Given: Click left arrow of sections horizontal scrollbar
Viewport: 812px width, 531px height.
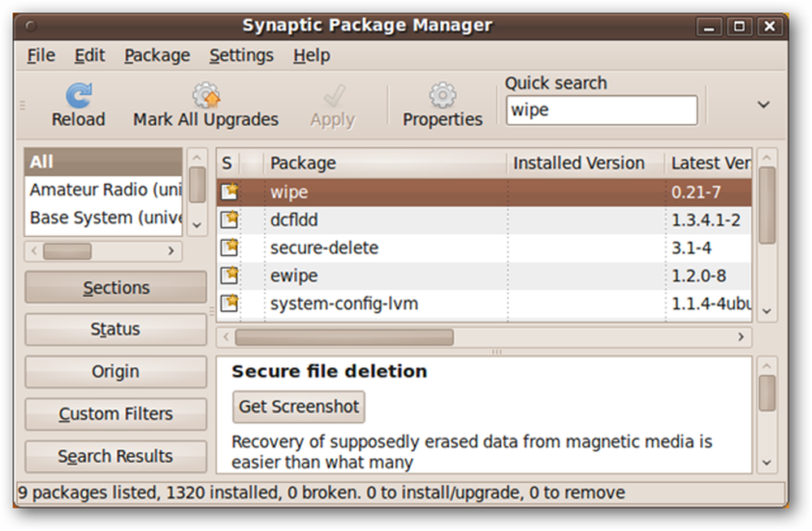Looking at the screenshot, I should click(34, 251).
